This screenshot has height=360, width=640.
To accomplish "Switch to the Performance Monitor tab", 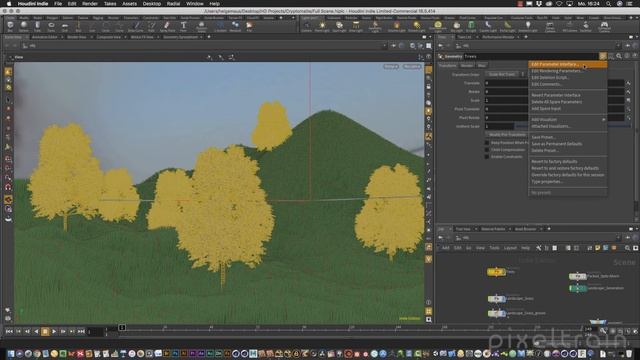I will (498, 37).
